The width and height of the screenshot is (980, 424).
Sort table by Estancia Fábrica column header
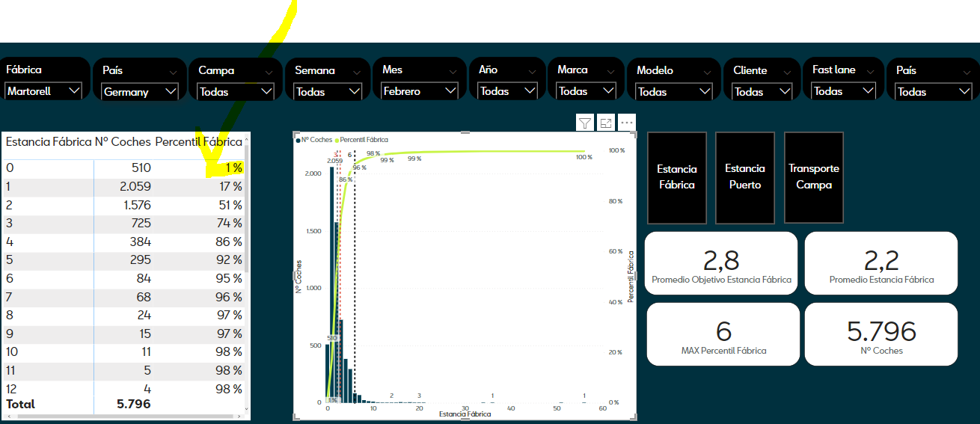(49, 141)
